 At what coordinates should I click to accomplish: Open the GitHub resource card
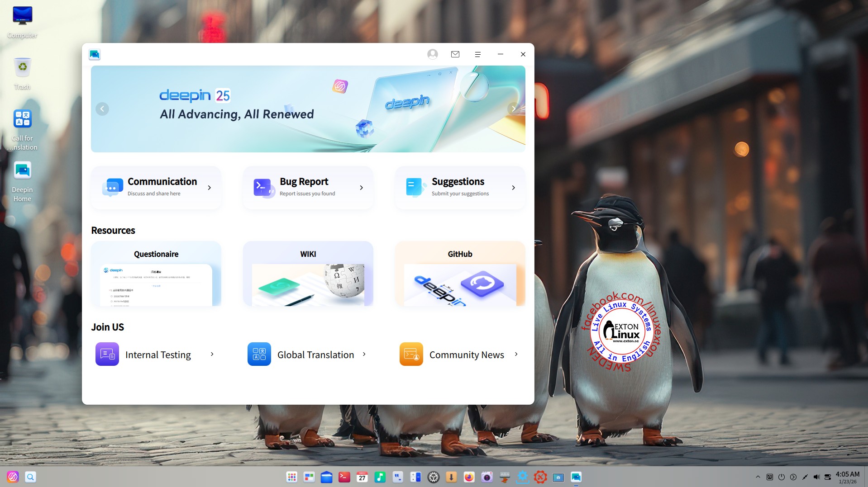coord(460,274)
